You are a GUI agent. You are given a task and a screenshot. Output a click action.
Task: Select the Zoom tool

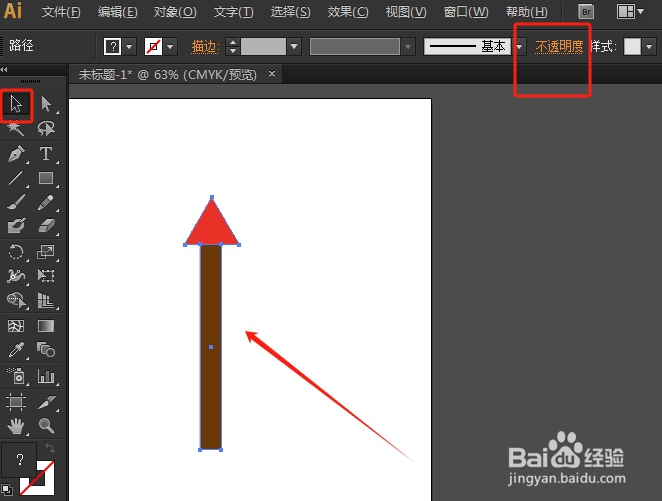(x=46, y=426)
